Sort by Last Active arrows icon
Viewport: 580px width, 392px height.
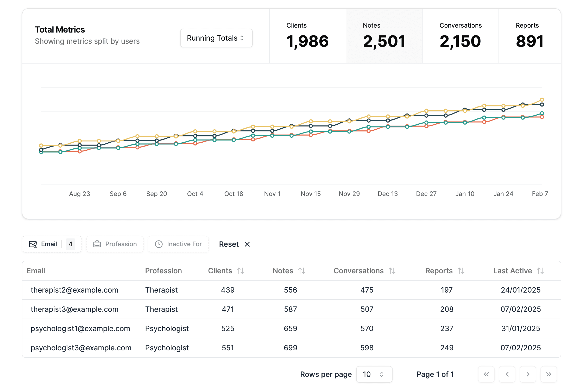540,271
